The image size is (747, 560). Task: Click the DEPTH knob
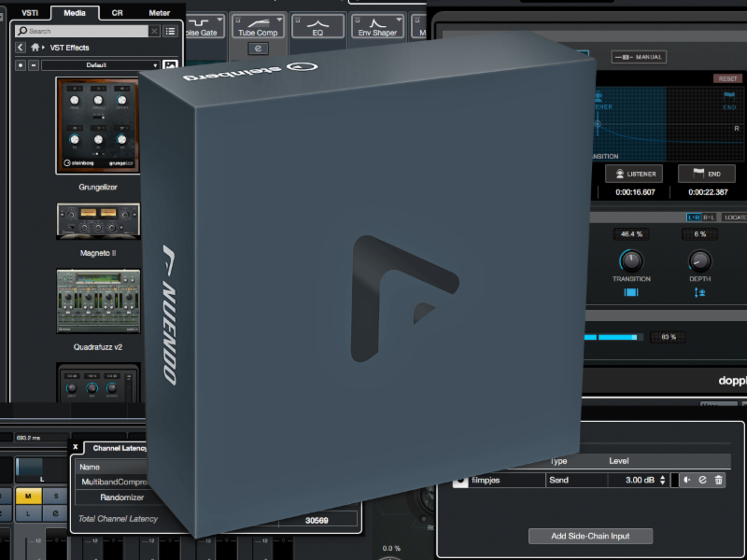[699, 261]
